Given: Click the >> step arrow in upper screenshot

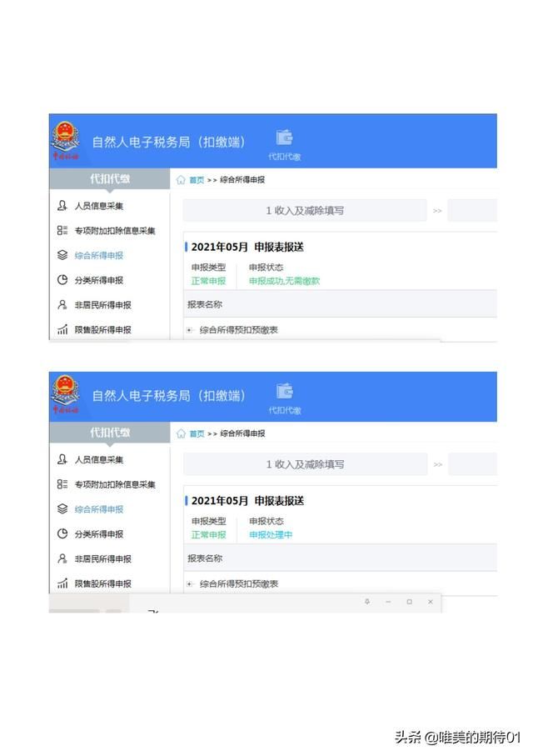Looking at the screenshot, I should [437, 211].
